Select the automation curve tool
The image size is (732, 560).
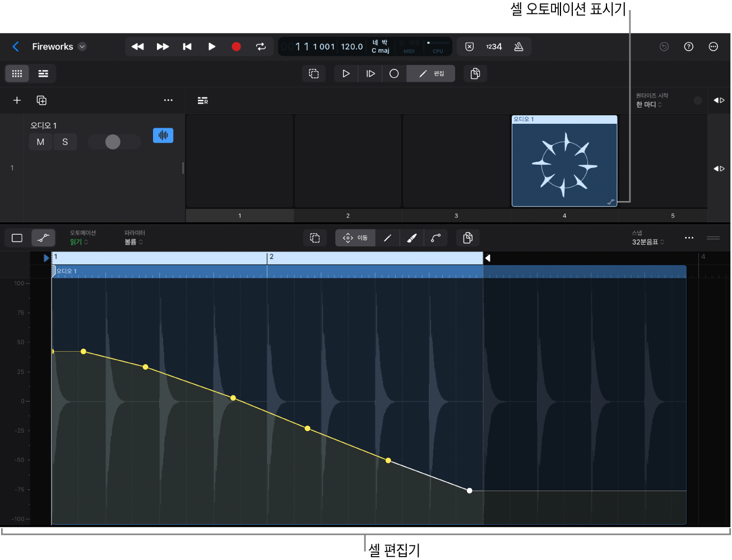[x=436, y=238]
